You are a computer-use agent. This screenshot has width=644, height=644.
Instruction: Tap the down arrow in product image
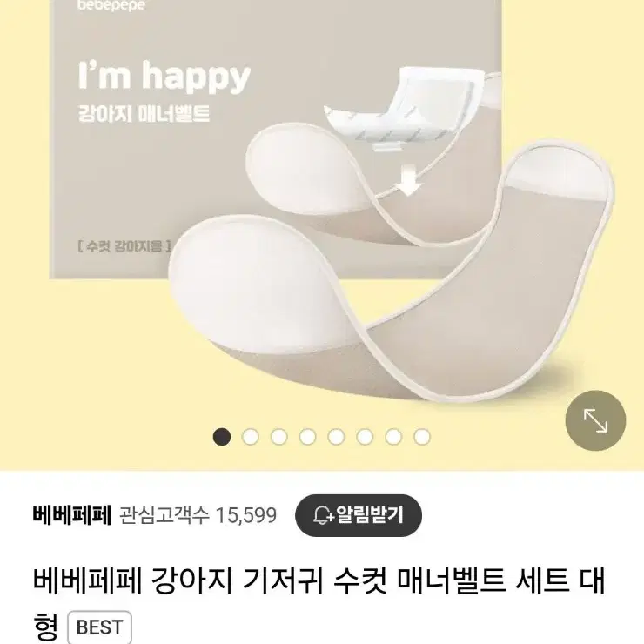[407, 179]
